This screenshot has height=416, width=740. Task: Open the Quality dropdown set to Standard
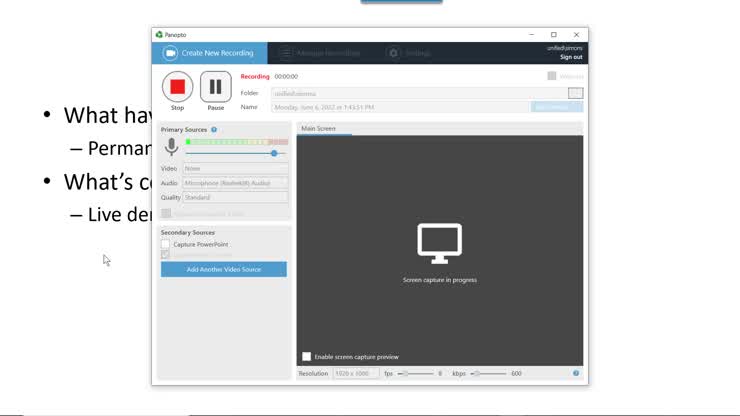point(235,197)
